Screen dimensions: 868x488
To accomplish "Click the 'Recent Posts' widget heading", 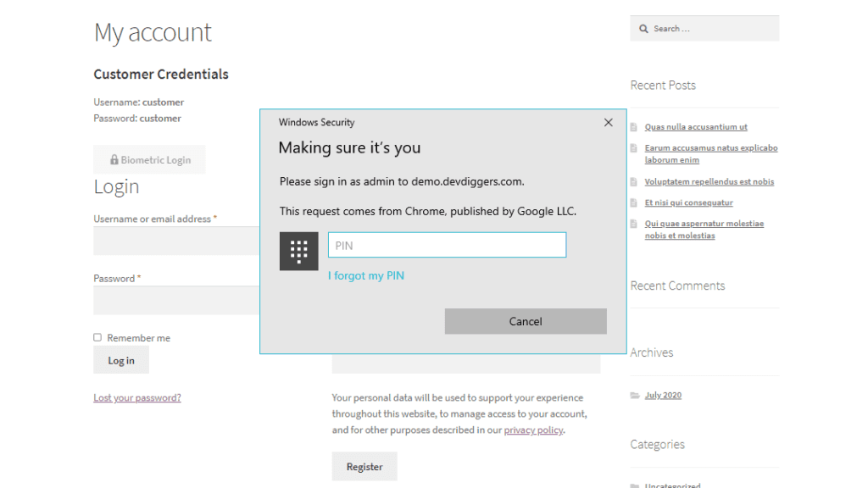I will [663, 86].
